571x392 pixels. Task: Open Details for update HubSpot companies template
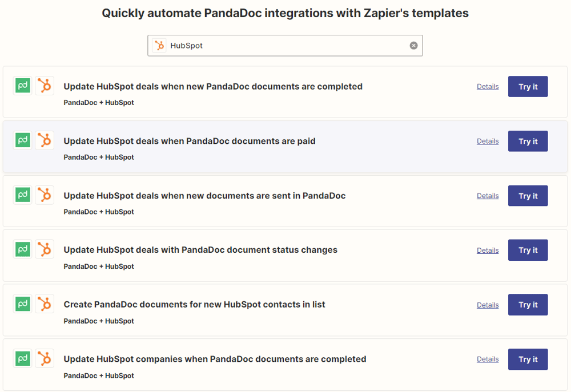488,359
